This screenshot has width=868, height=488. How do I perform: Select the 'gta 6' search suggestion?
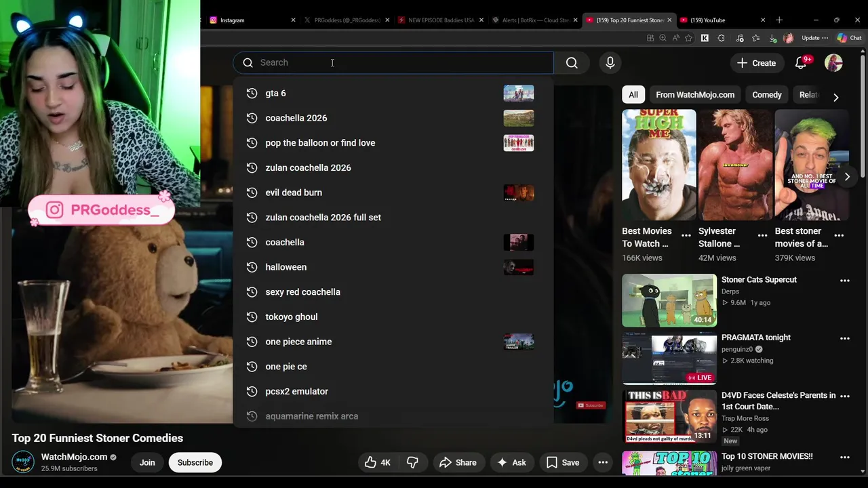pos(393,93)
